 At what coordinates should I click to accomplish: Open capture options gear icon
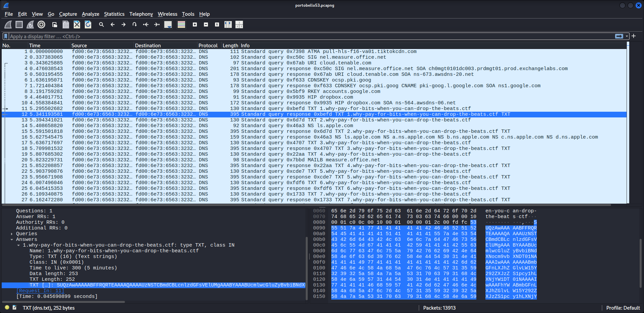point(41,24)
